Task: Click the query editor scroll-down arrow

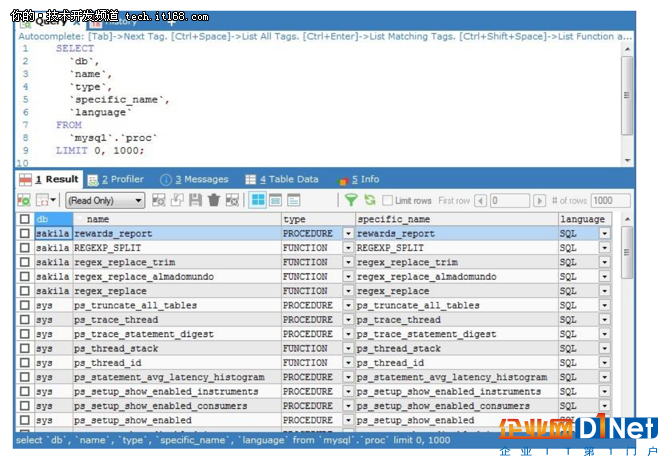Action: click(627, 160)
